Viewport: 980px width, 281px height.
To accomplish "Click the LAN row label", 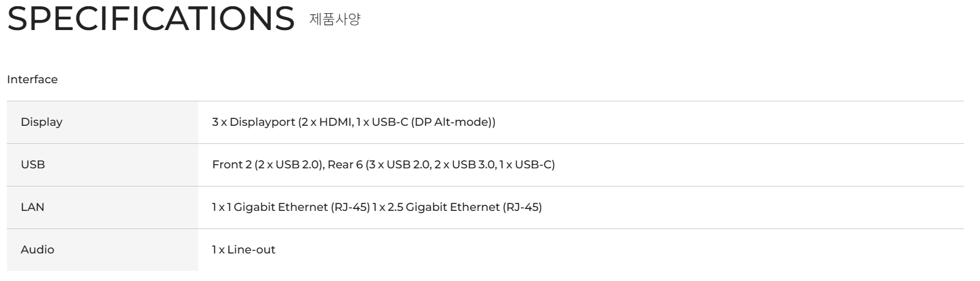I will pos(33,207).
